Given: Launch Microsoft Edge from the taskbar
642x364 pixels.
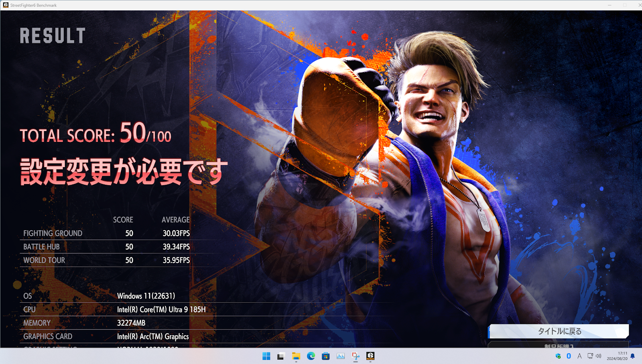Looking at the screenshot, I should pos(311,356).
